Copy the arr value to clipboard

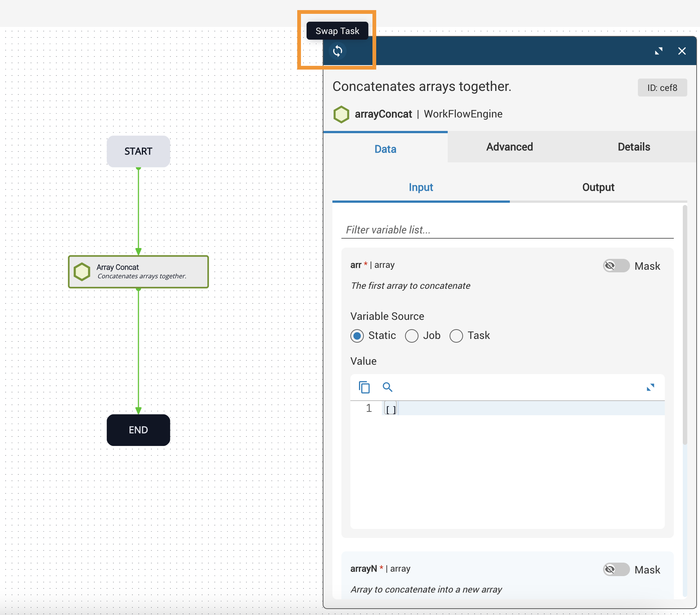364,387
